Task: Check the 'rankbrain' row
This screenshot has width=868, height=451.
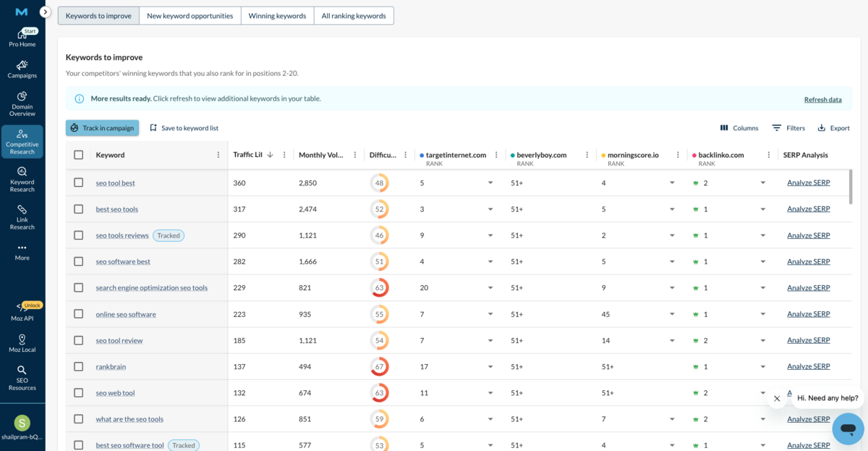Action: 78,366
